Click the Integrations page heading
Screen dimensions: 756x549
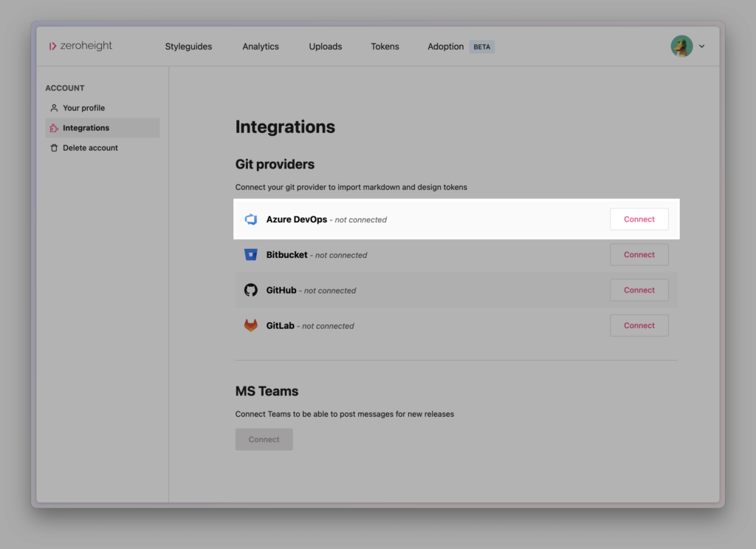point(285,127)
